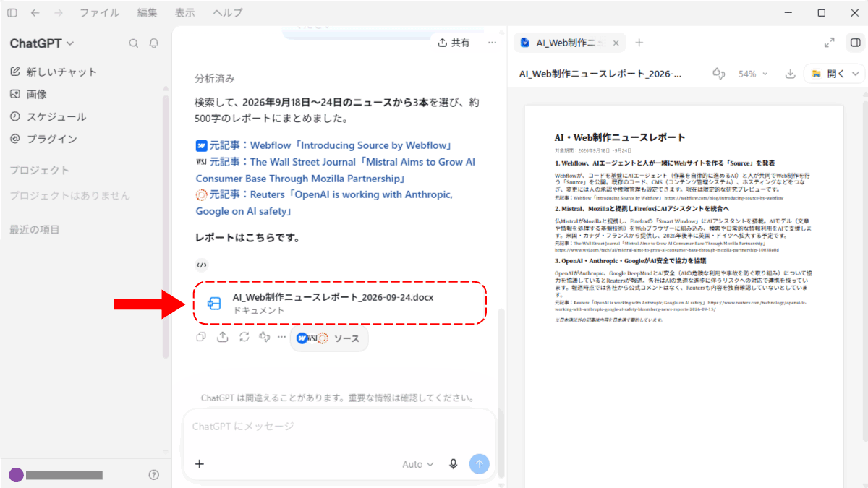Click the プロジェクトはありません text
This screenshot has height=488, width=868.
(x=70, y=195)
